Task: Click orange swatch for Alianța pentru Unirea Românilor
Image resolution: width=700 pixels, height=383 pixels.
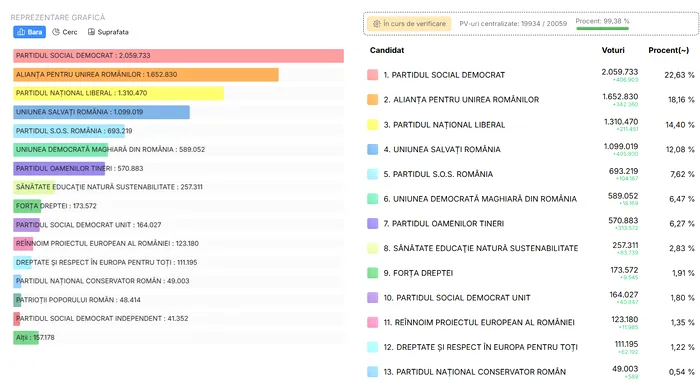Action: pos(372,100)
